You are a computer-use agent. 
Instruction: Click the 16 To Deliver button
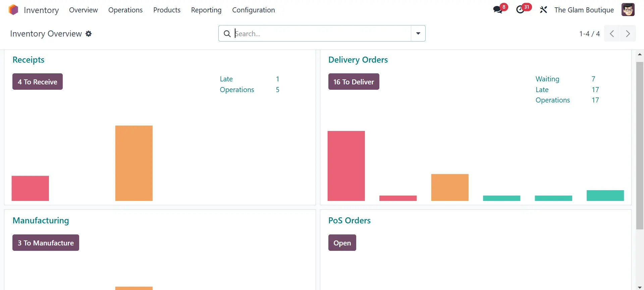pos(354,82)
